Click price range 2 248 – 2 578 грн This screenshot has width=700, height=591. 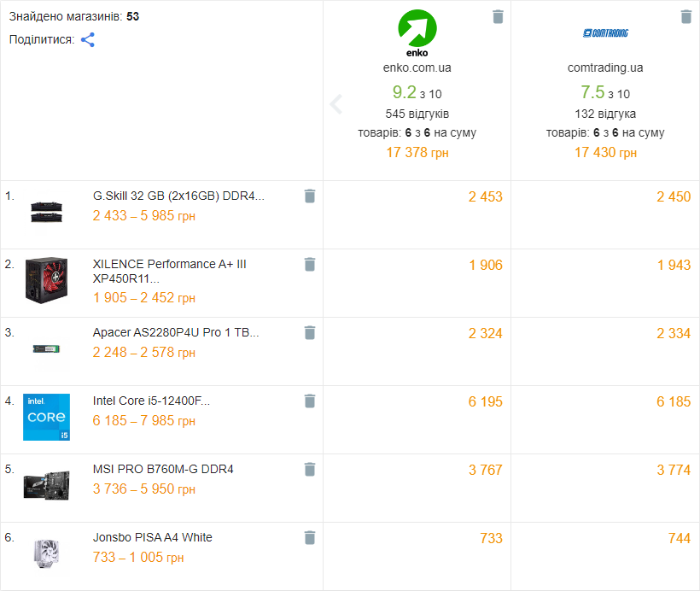tap(143, 353)
